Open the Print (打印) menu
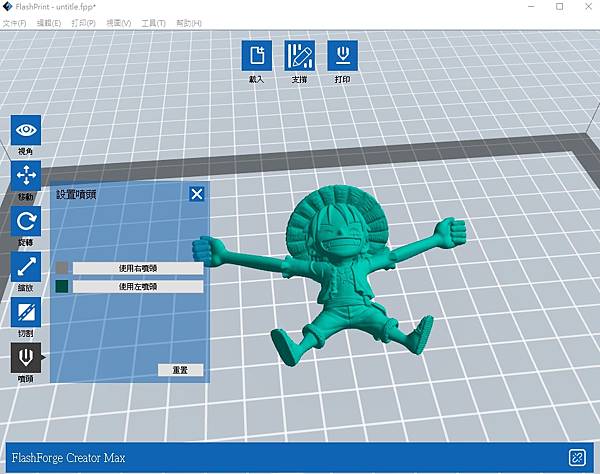The width and height of the screenshot is (600, 474). (85, 23)
